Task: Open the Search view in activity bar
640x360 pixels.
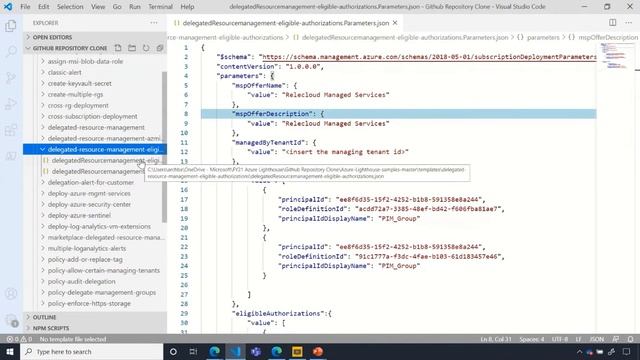Action: point(11,51)
